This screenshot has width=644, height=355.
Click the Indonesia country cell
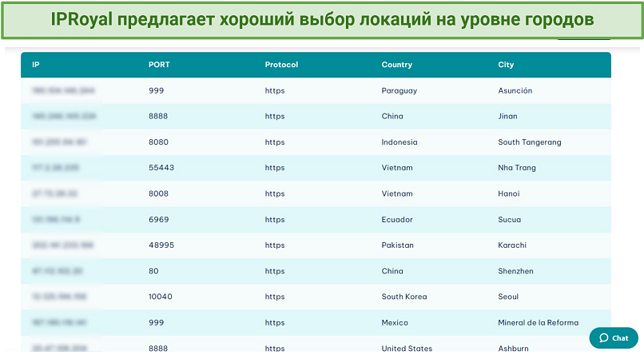(400, 142)
